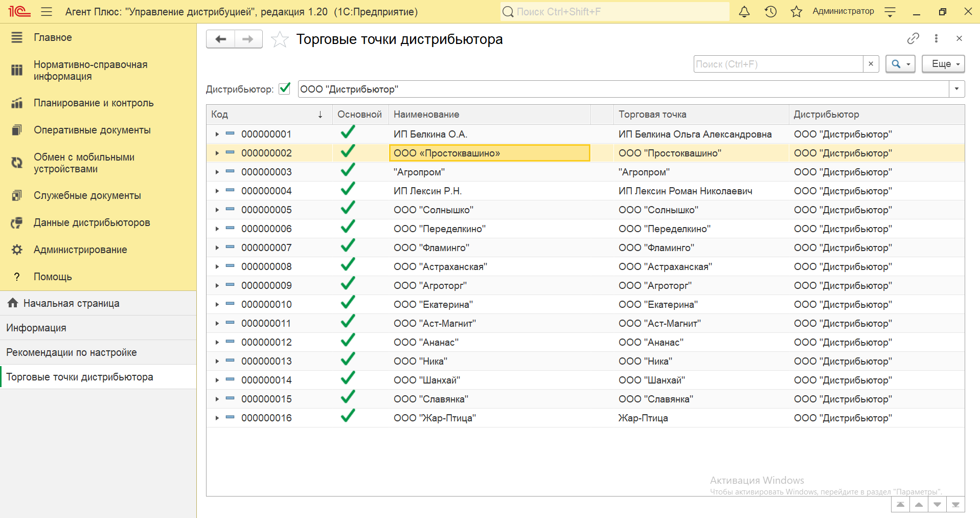980x518 pixels.
Task: Open the 1C main menu logo
Action: [x=19, y=11]
